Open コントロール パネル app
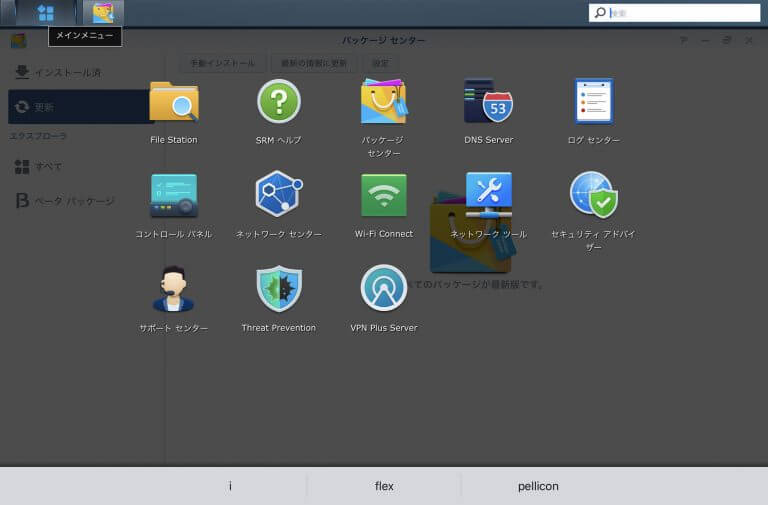 174,196
